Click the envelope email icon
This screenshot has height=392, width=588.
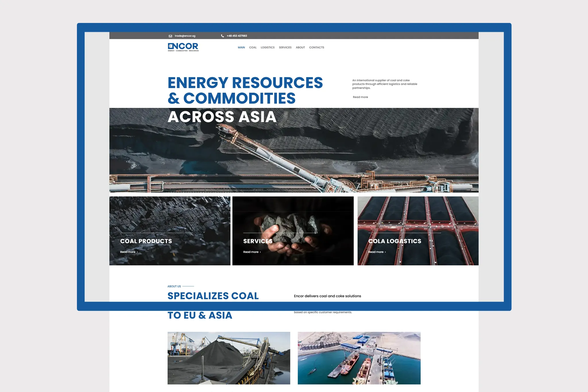pyautogui.click(x=170, y=36)
